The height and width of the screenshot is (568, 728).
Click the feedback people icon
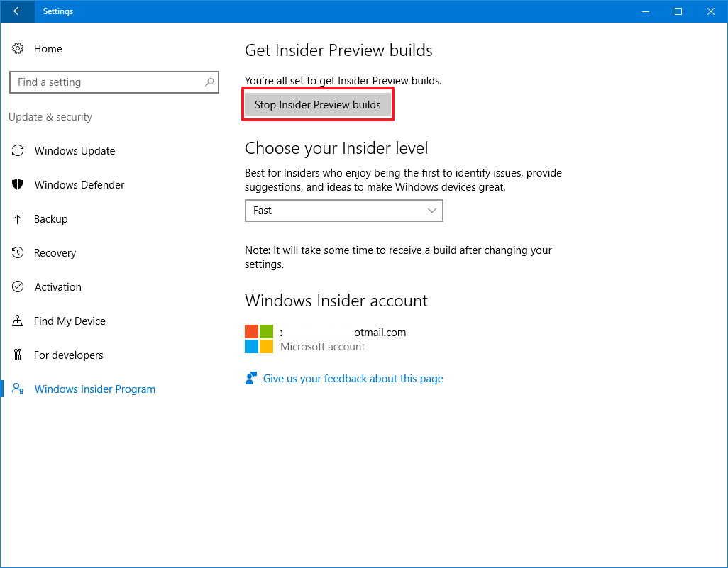click(250, 378)
